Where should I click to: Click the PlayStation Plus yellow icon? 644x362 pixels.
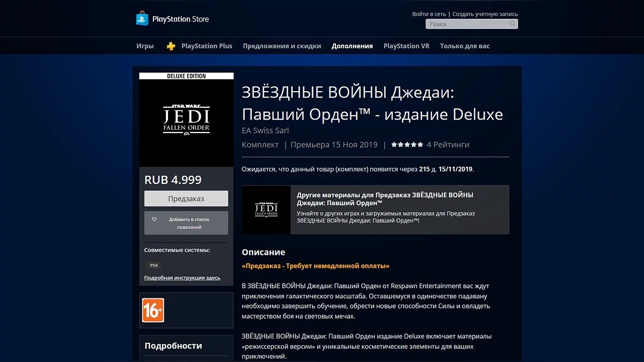(171, 46)
